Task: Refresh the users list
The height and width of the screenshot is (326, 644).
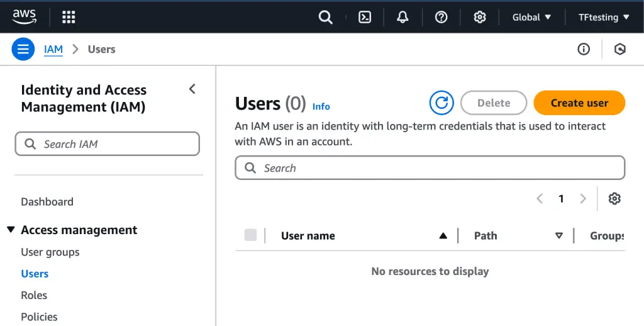Action: pyautogui.click(x=441, y=103)
